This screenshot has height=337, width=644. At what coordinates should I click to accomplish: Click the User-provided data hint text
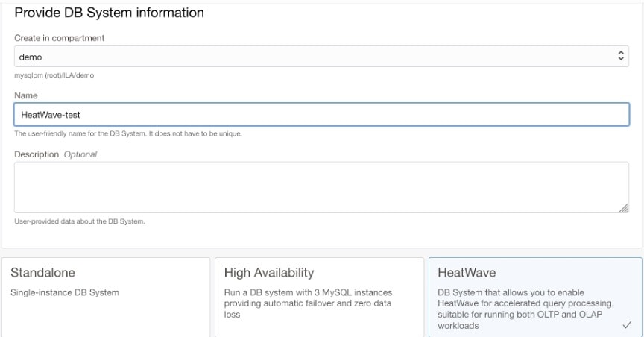80,221
